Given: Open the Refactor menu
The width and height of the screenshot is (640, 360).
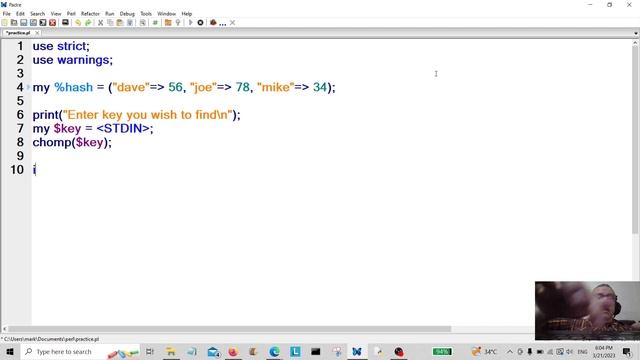Looking at the screenshot, I should [90, 13].
